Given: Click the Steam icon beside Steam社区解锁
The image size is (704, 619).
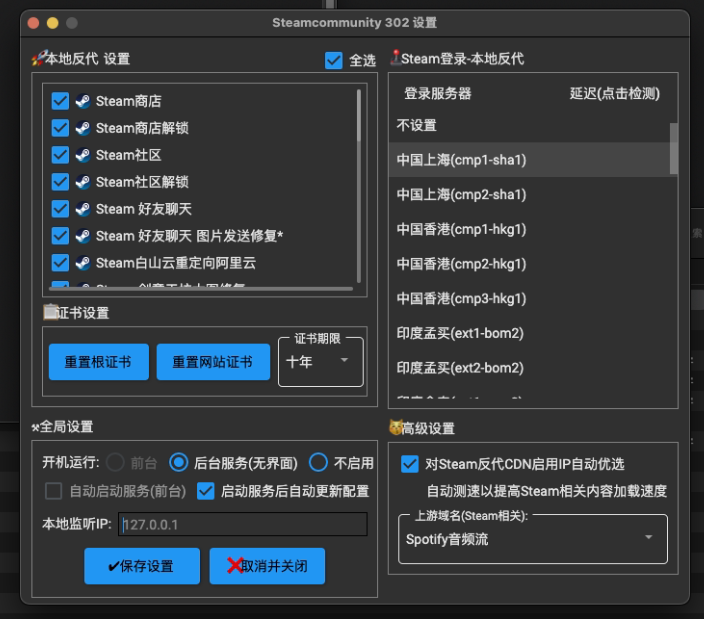Looking at the screenshot, I should click(83, 182).
